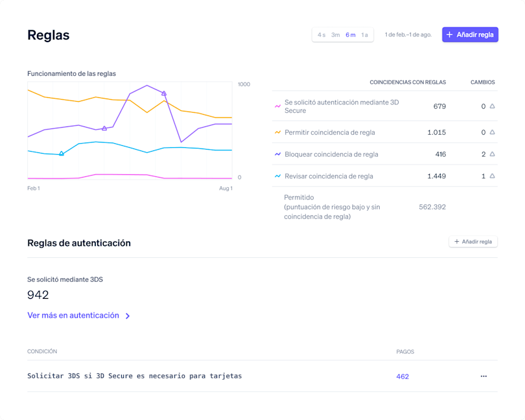Click the purple Añadir regla button
Viewport: 525px width, 420px height.
coord(470,34)
